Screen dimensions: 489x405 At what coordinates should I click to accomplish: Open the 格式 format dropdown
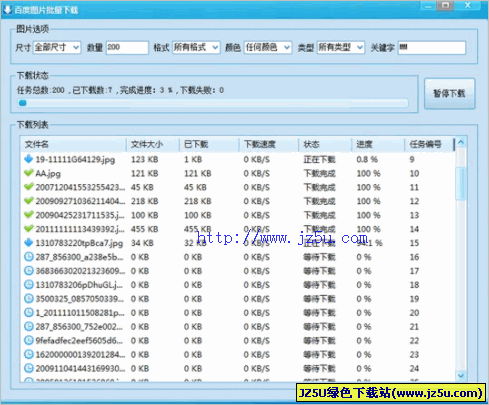(196, 48)
